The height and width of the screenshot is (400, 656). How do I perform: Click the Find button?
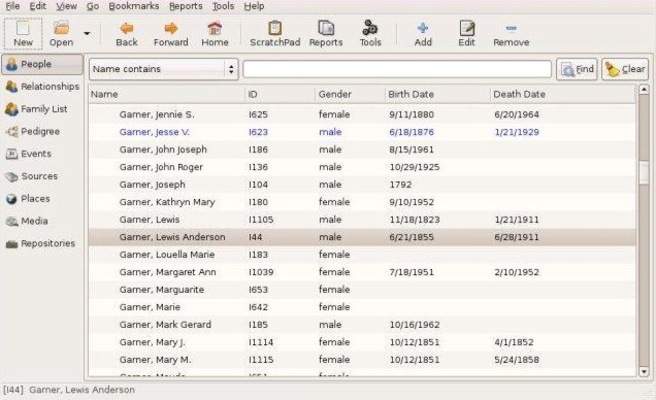coord(576,70)
